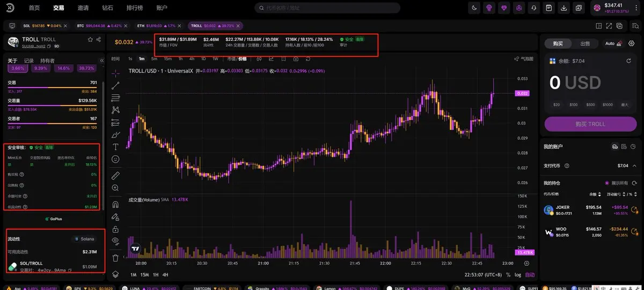Screen dimensions: 644x290
Task: Click the 购买 TROLL button
Action: pyautogui.click(x=590, y=124)
